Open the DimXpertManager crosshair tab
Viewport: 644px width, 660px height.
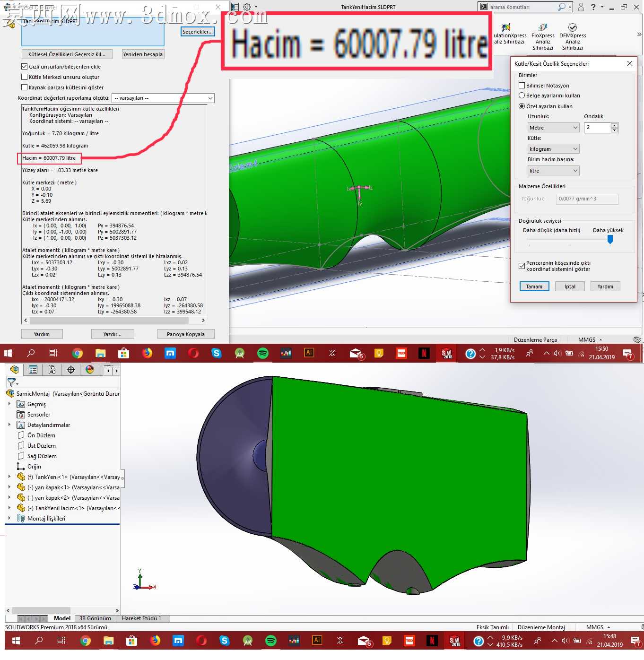(x=71, y=370)
